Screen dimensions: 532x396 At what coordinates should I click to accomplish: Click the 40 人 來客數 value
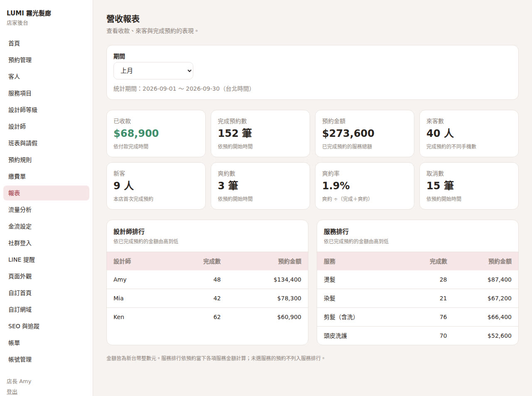click(x=440, y=134)
